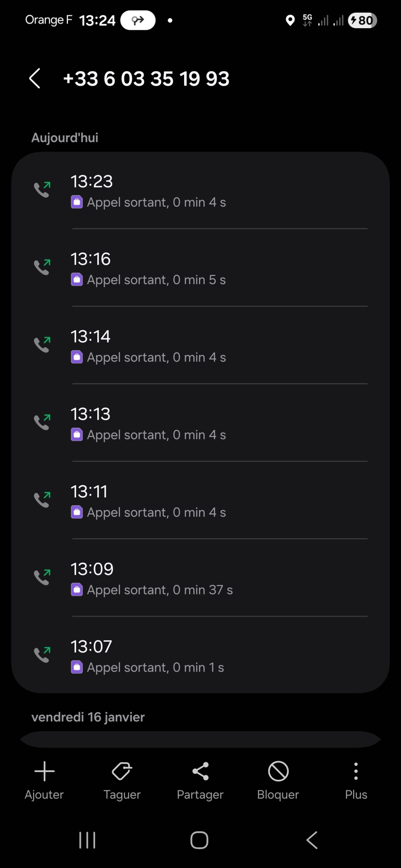The height and width of the screenshot is (868, 401).
Task: Tap the outgoing call icon for 13:09
Action: (x=42, y=577)
